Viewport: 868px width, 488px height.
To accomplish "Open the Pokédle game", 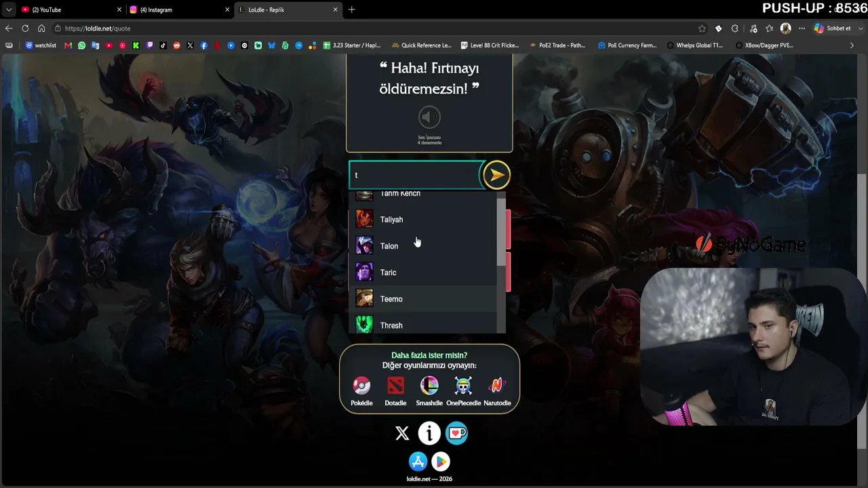I will pyautogui.click(x=361, y=391).
